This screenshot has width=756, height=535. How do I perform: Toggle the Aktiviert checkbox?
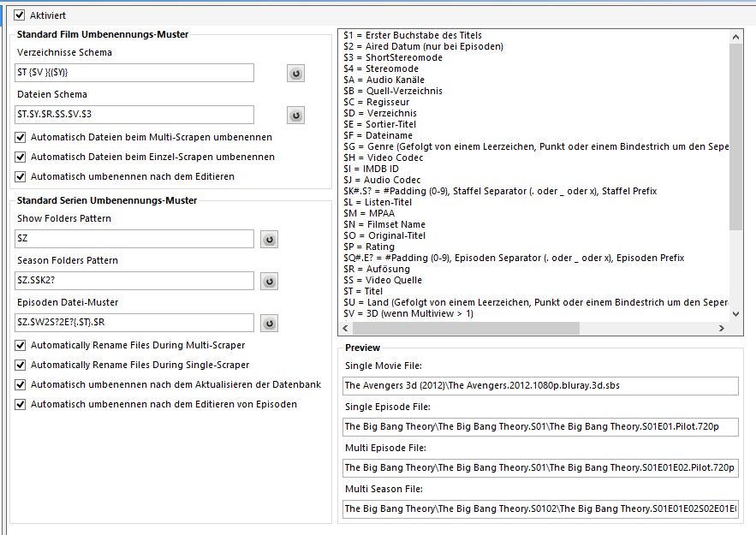pyautogui.click(x=20, y=15)
